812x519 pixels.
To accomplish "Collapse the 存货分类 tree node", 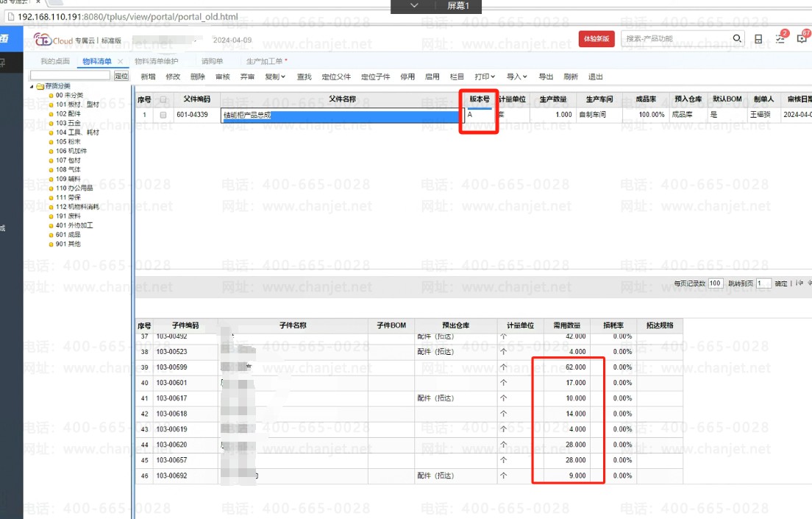I will 32,86.
